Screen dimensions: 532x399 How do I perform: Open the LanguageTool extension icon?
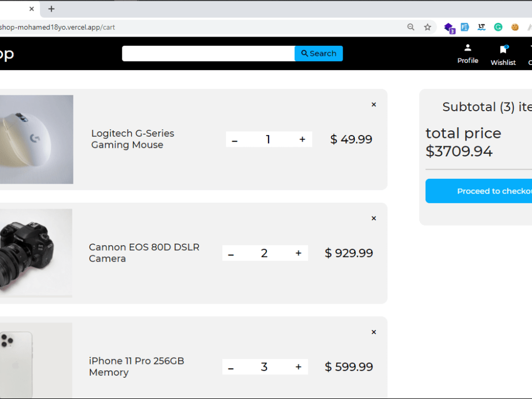point(481,27)
